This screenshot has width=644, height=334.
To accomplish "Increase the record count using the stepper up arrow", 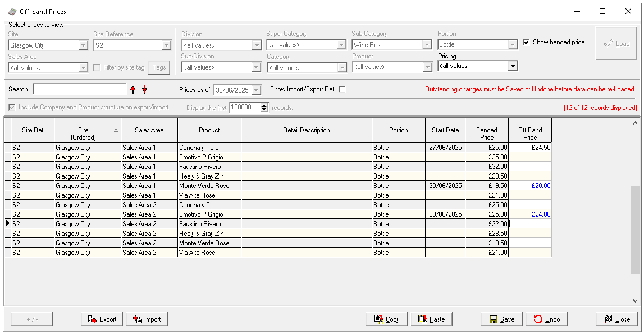I will [264, 105].
